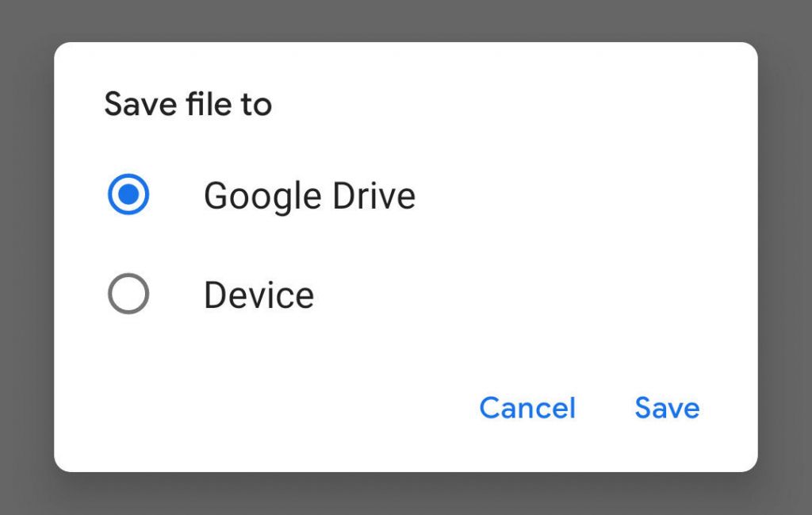Image resolution: width=812 pixels, height=515 pixels.
Task: Choose Device as save destination
Action: (128, 294)
